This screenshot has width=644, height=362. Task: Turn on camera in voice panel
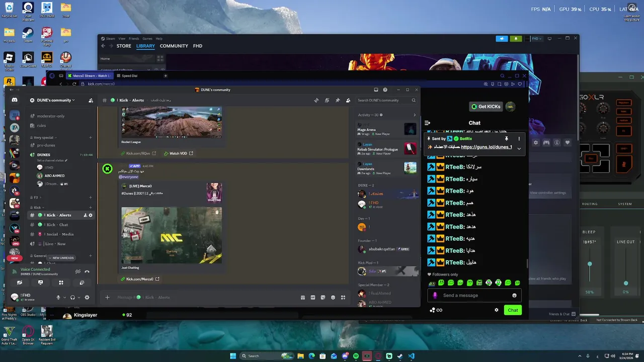pos(20,283)
